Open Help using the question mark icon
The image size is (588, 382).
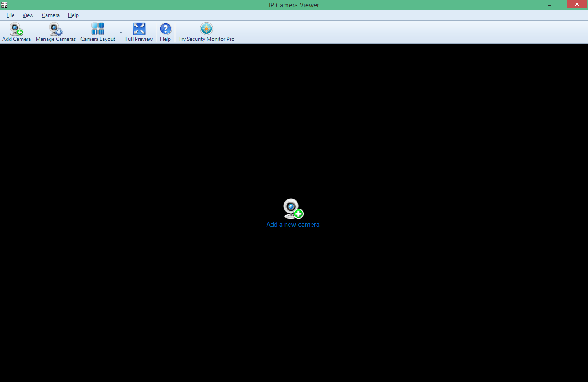point(166,29)
